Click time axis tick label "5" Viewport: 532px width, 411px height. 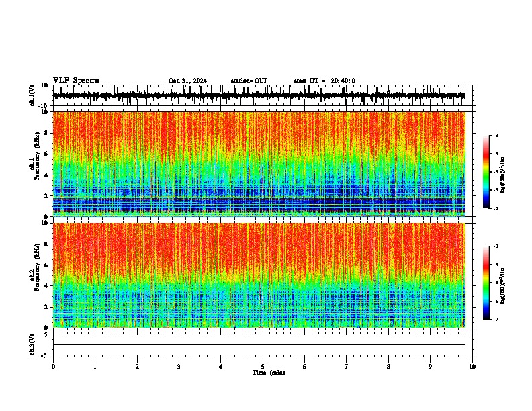coord(263,367)
